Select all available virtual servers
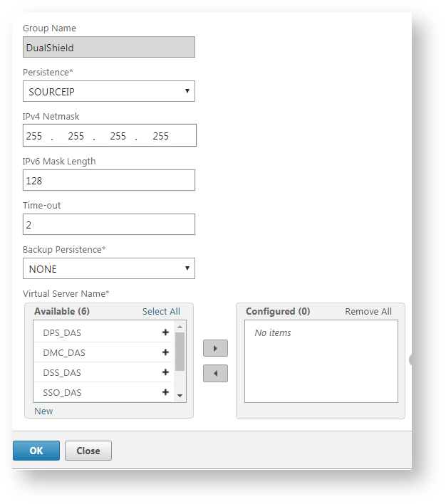The width and height of the screenshot is (446, 504). click(x=161, y=311)
